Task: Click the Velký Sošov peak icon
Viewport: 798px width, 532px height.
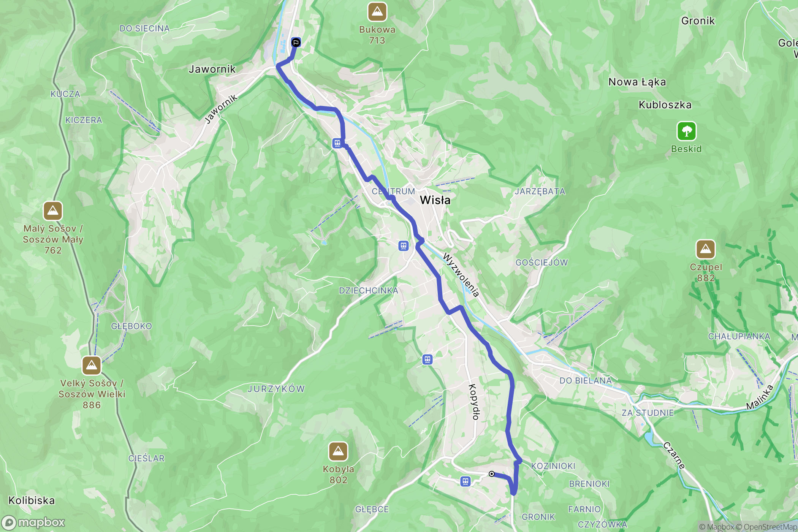Action: 92,366
